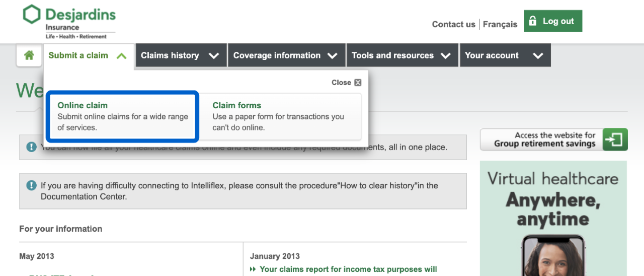Click the green arrow Group retirement savings icon
644x276 pixels.
tap(616, 140)
